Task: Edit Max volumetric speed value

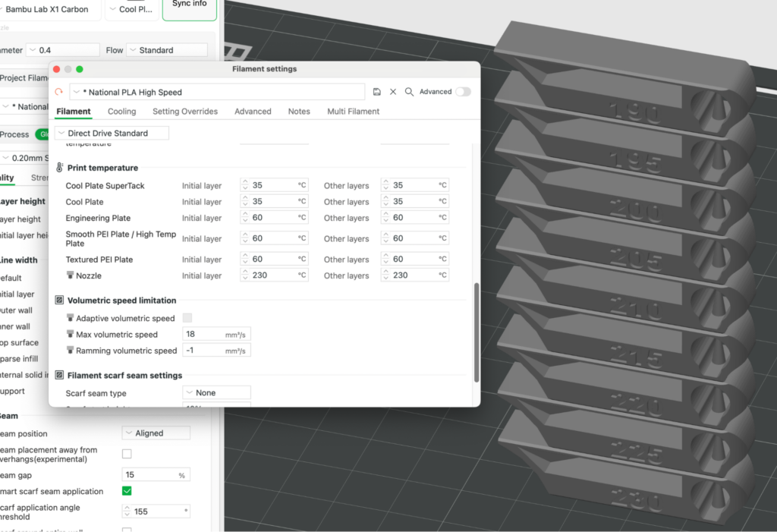Action: (216, 334)
